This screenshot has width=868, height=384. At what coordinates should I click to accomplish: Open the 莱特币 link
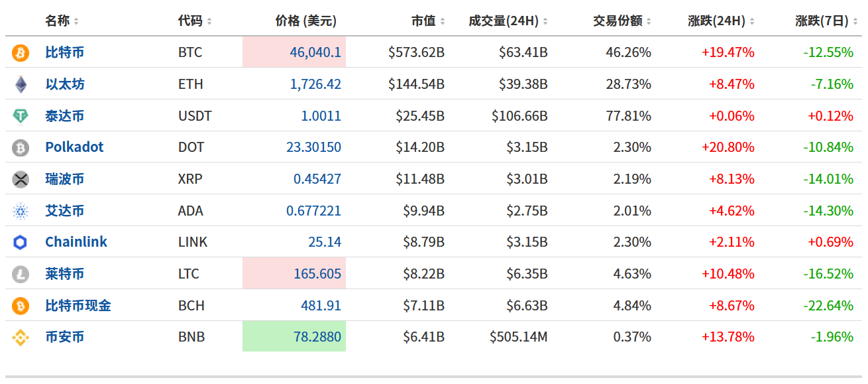pos(65,274)
